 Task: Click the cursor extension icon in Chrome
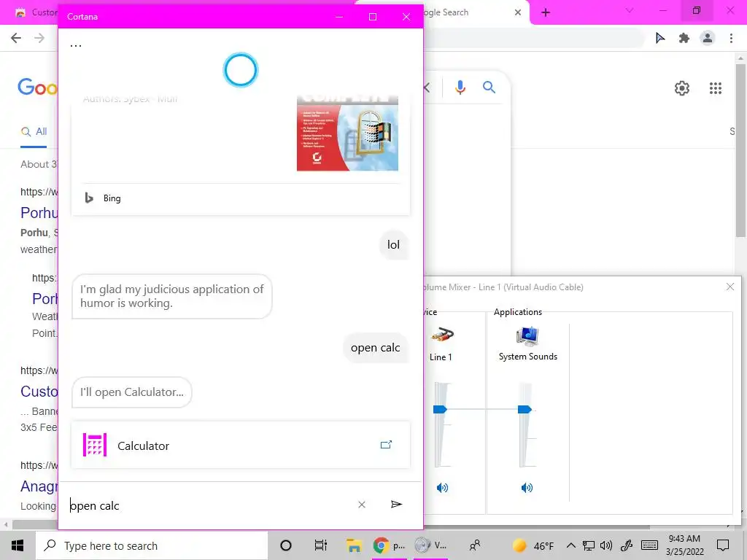(x=659, y=38)
